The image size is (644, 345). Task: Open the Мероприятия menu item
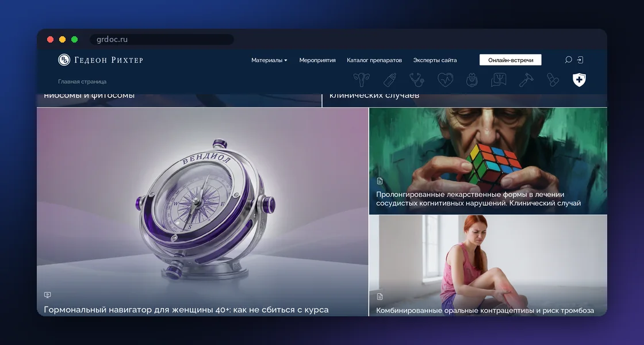[317, 60]
